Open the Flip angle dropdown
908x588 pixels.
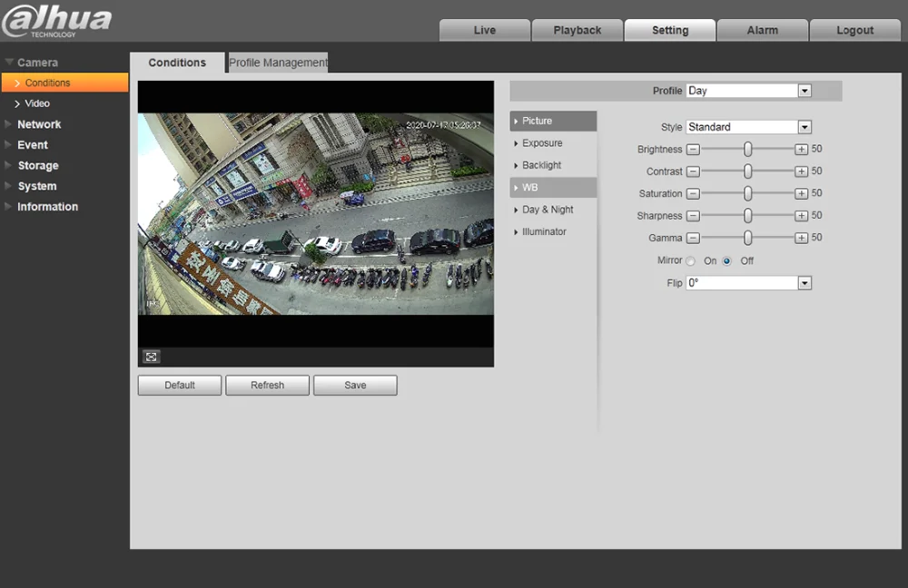(748, 283)
